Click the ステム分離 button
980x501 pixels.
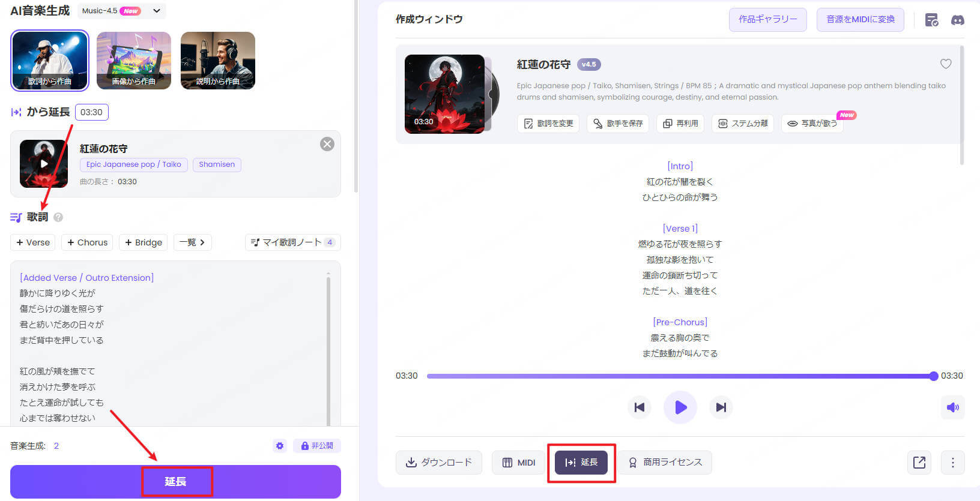click(743, 124)
